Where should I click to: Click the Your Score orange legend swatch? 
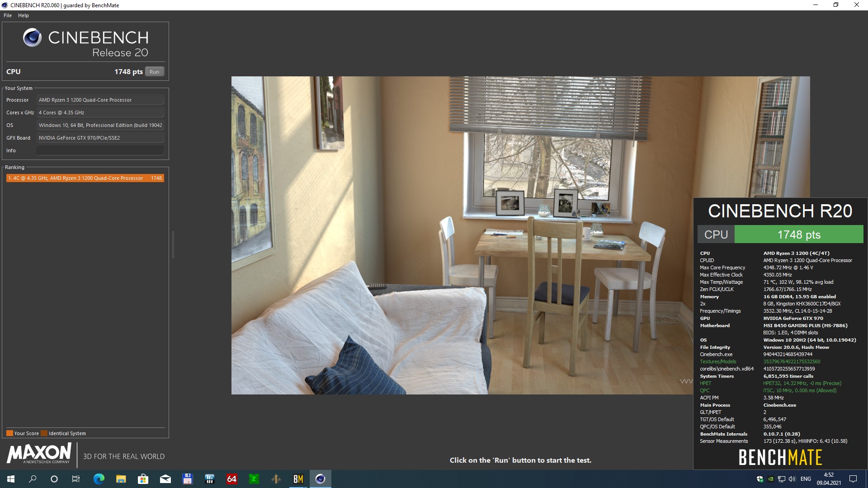tap(9, 433)
